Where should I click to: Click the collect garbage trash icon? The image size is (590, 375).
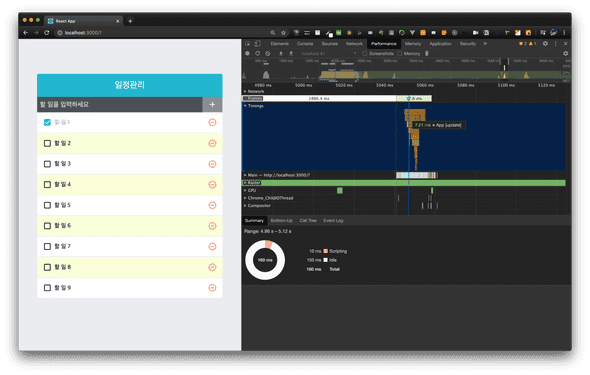427,53
